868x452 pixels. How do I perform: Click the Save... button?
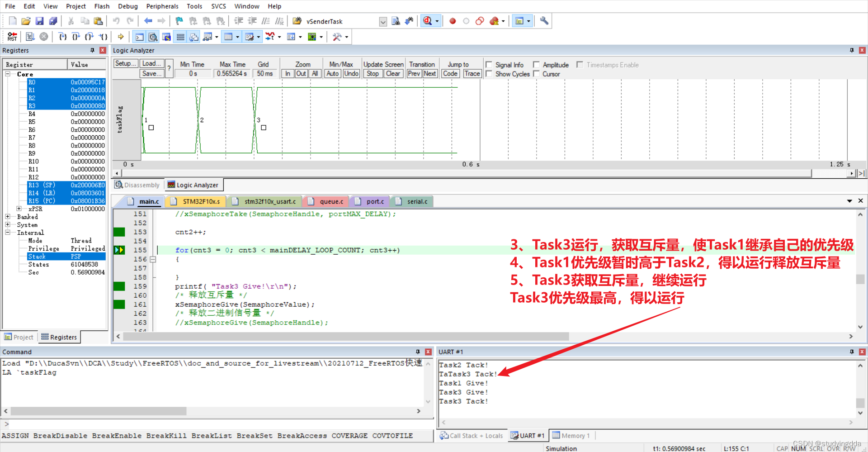tap(151, 73)
